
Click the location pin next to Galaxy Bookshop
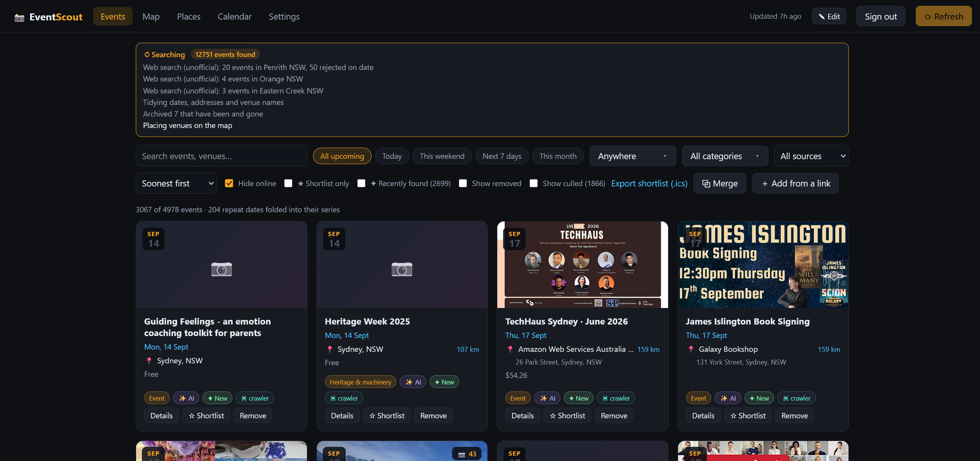691,349
